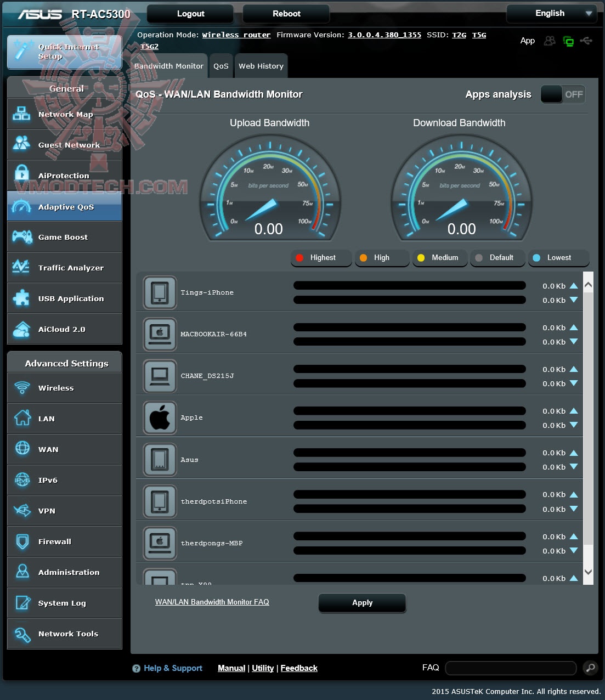Click the Apple logo device icon
Screen dimensions: 605x700
click(160, 417)
